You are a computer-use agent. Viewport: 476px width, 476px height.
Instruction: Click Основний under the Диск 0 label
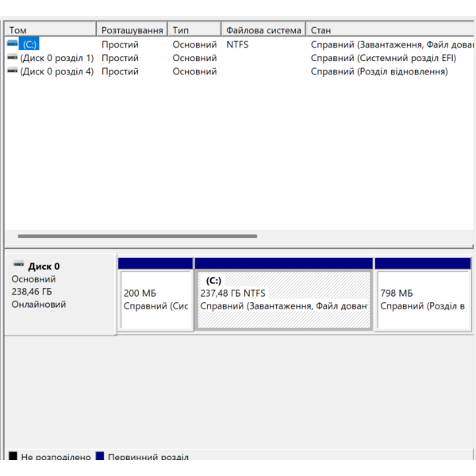coord(33,279)
